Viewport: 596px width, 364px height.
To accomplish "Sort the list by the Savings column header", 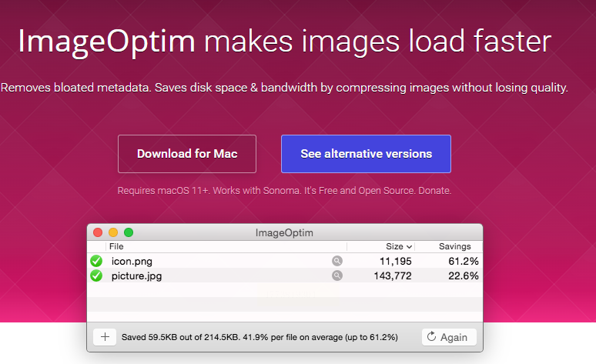I will (x=454, y=246).
